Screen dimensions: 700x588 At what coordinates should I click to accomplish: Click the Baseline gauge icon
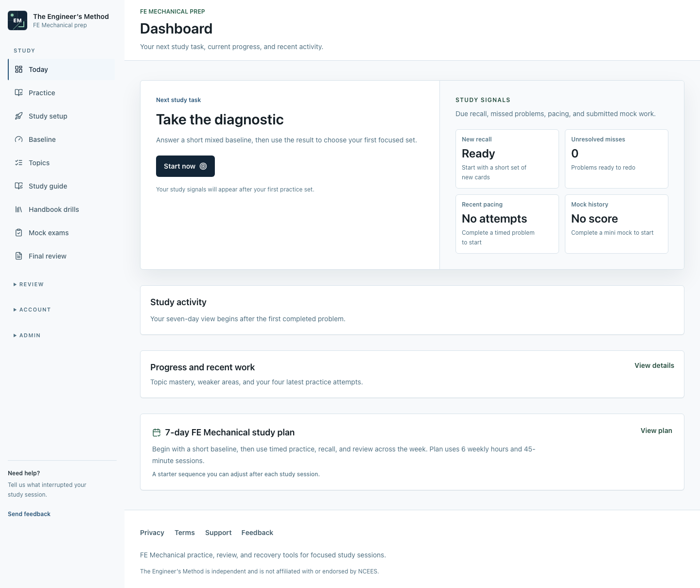coord(18,139)
